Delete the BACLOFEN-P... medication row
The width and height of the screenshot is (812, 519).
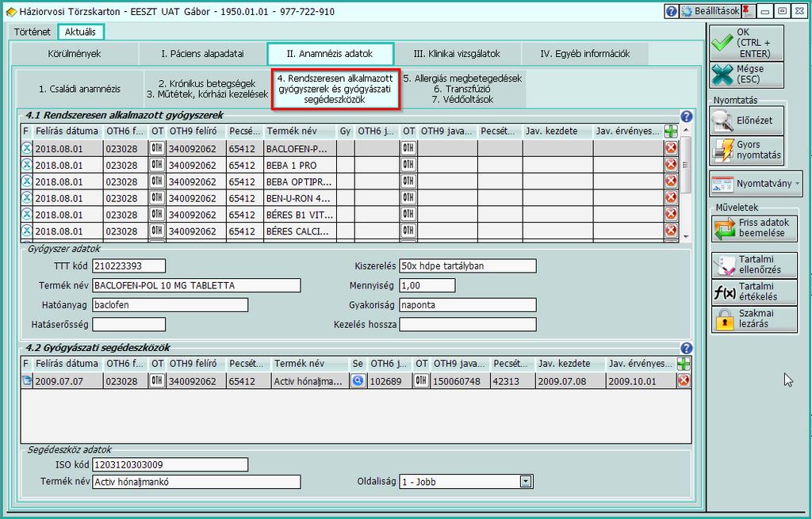[x=671, y=148]
